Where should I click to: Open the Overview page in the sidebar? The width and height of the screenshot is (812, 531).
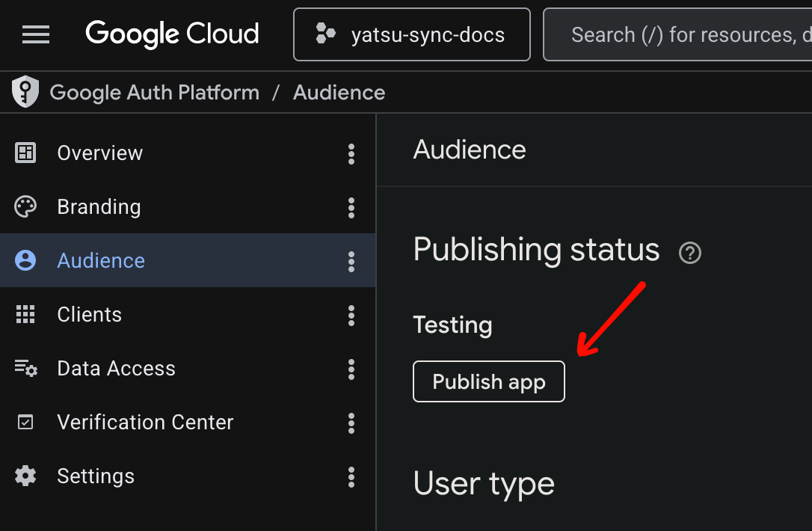pos(100,153)
